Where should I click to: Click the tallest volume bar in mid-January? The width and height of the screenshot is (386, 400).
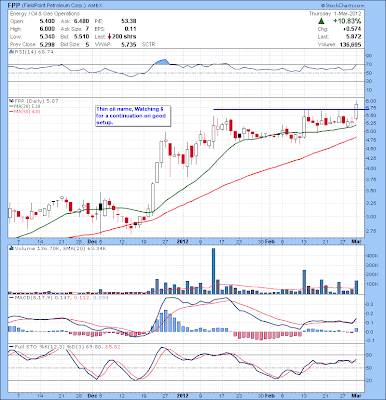coord(214,271)
